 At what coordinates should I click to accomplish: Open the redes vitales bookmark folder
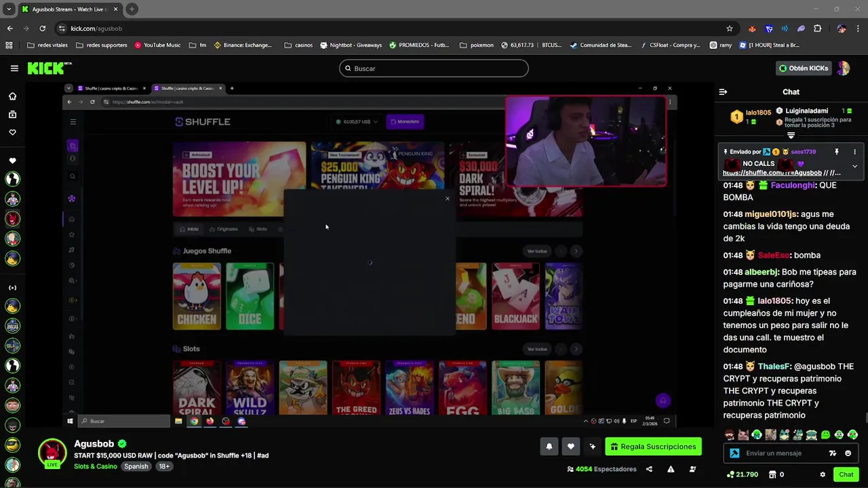tap(47, 45)
